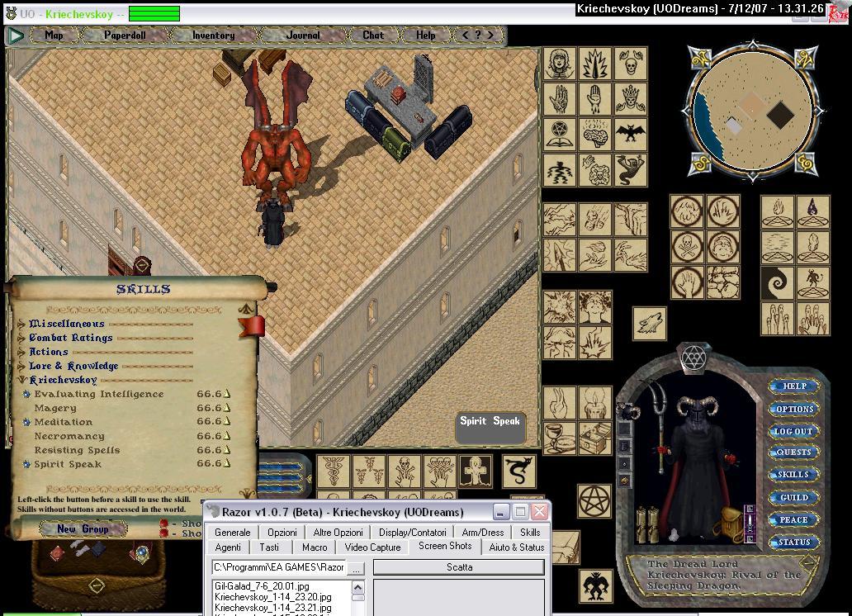Click the black winged gargoyle icon

[595, 586]
